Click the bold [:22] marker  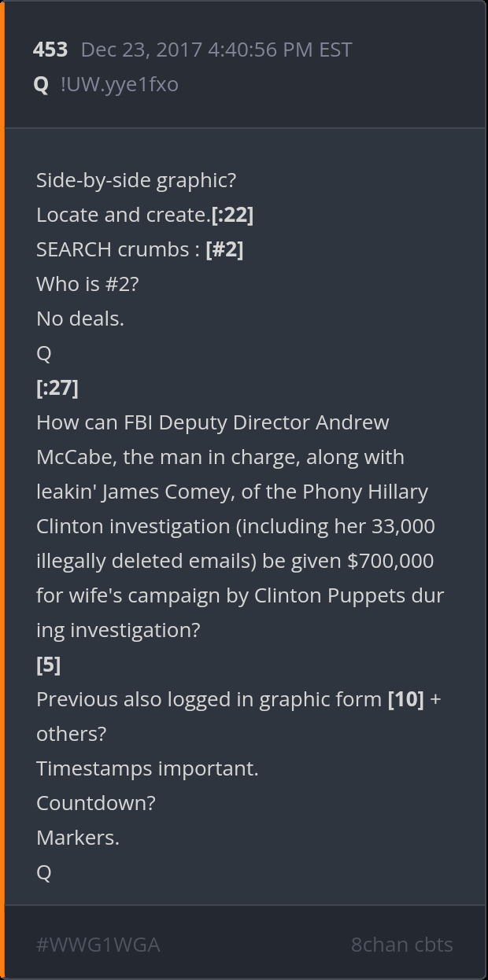tap(232, 215)
